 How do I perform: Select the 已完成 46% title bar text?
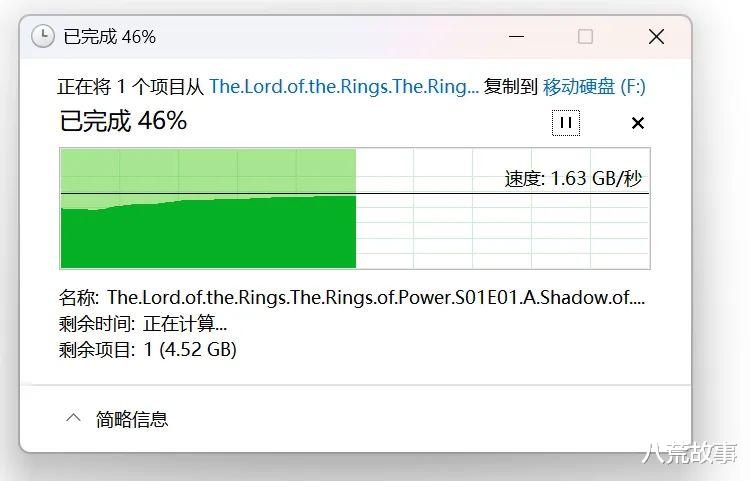[110, 37]
